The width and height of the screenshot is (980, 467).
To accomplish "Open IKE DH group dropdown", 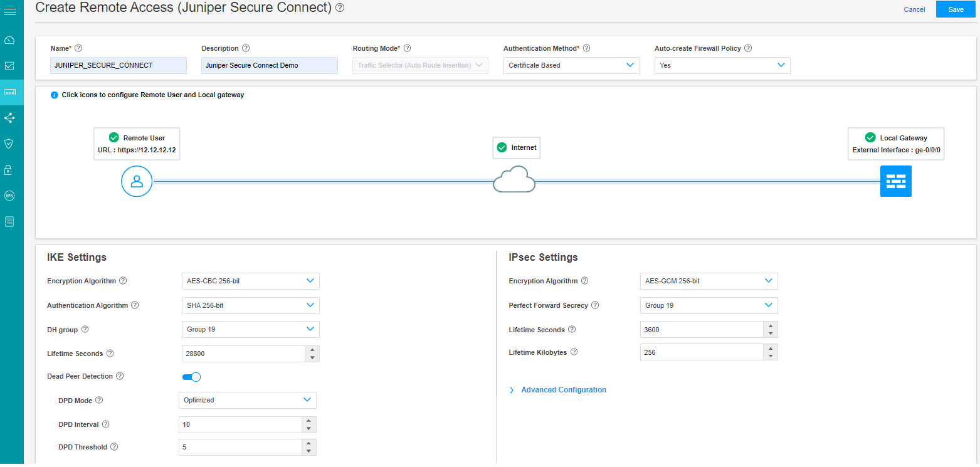I will pyautogui.click(x=250, y=329).
